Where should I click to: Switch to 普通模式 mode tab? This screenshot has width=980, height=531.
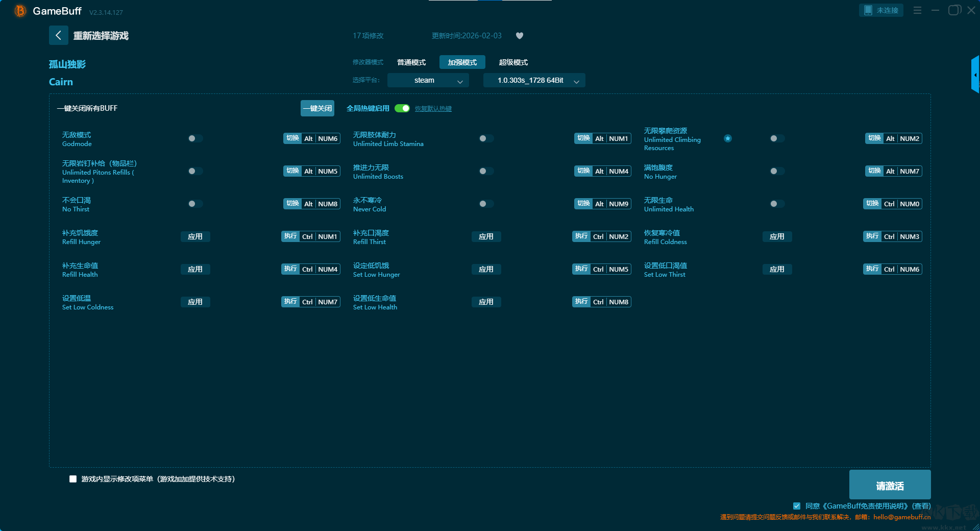(411, 62)
